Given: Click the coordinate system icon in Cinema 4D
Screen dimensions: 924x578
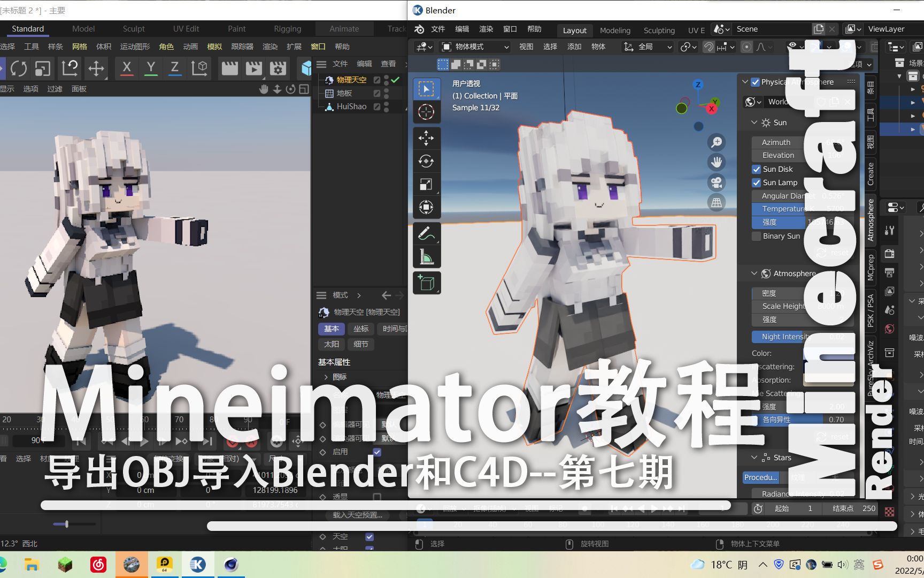Looking at the screenshot, I should pos(199,68).
